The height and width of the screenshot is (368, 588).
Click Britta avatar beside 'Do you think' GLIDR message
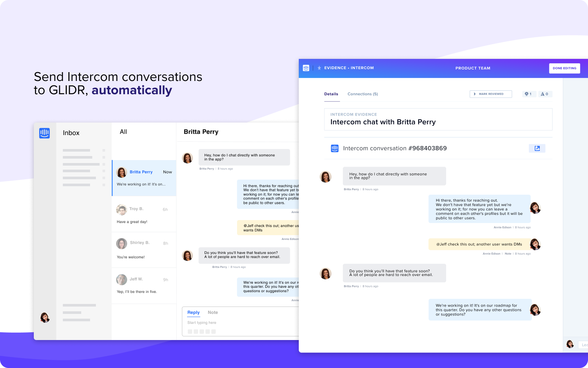tap(326, 273)
